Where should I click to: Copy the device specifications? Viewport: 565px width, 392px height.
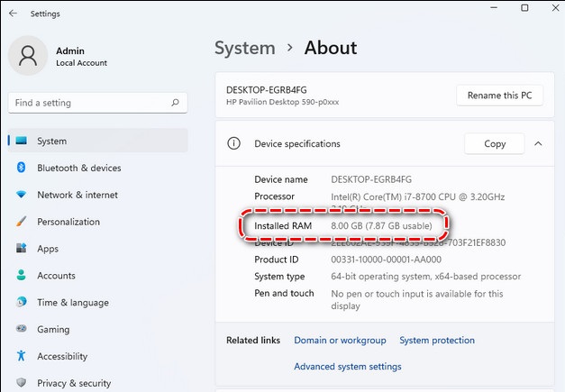pos(495,143)
